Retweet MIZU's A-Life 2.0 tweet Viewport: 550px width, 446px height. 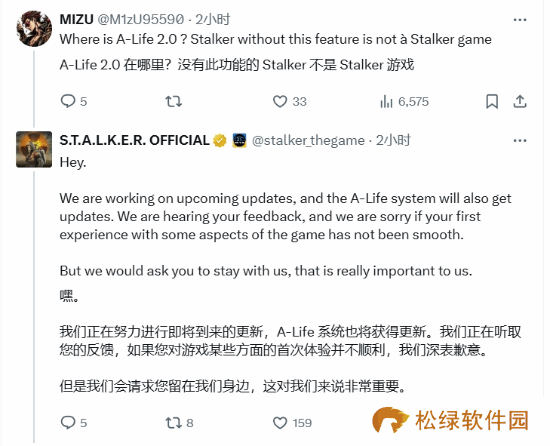(x=173, y=101)
